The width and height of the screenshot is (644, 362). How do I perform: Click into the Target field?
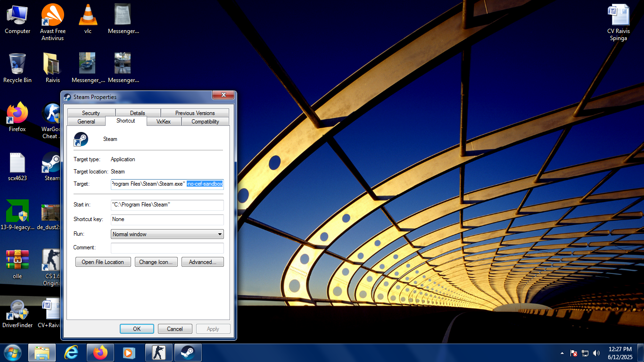[167, 184]
